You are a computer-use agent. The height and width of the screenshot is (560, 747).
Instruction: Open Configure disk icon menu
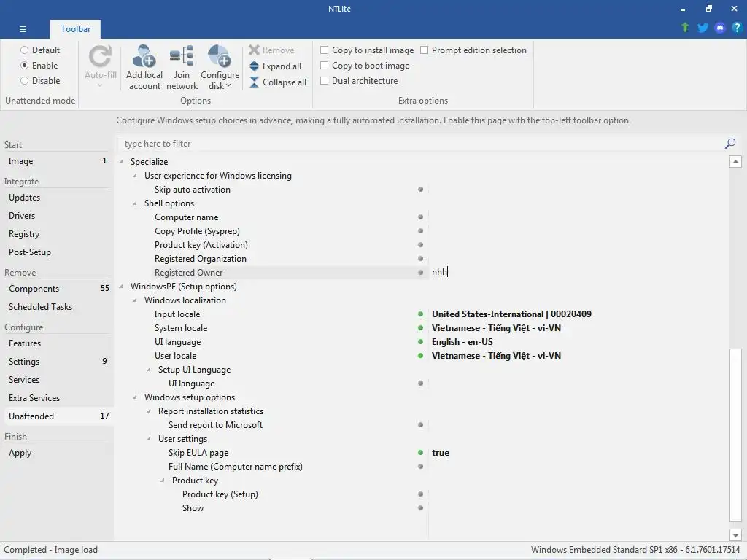click(220, 57)
